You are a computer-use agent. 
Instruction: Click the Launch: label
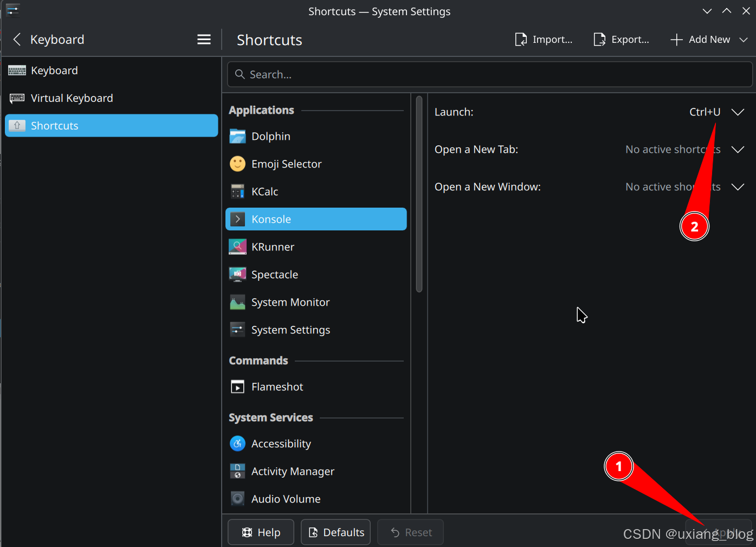tap(454, 112)
